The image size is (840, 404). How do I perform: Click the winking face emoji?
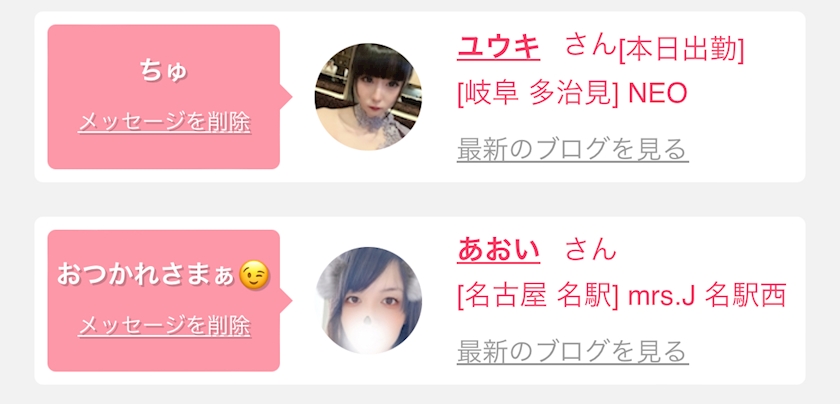tap(254, 275)
